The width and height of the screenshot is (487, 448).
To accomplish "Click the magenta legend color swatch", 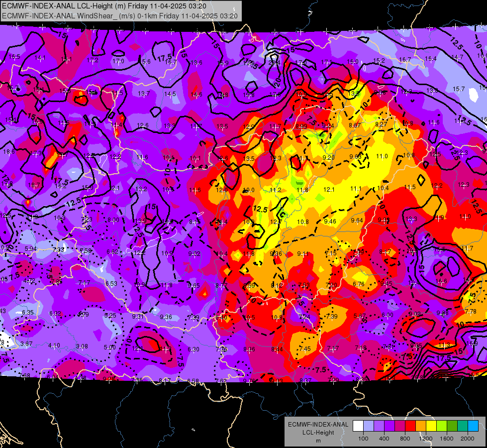I will tap(400, 426).
